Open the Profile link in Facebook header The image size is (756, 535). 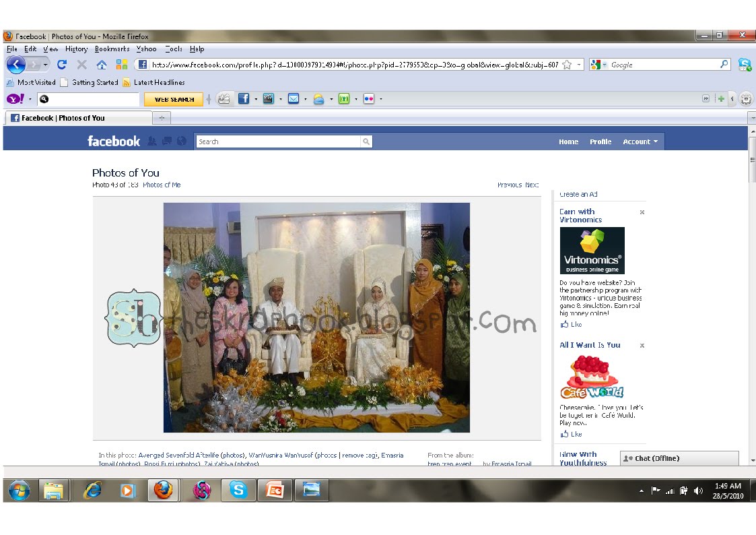click(x=600, y=141)
